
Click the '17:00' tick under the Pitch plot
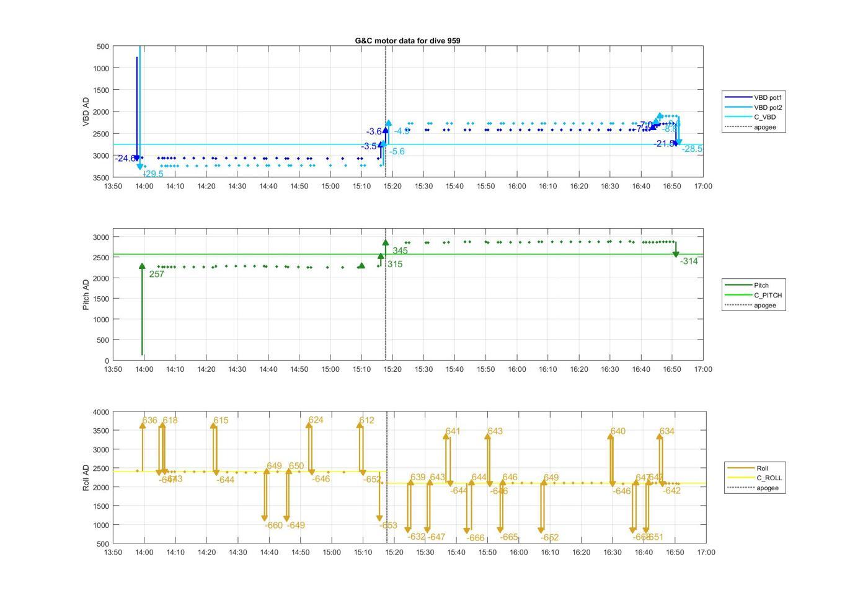[703, 369]
